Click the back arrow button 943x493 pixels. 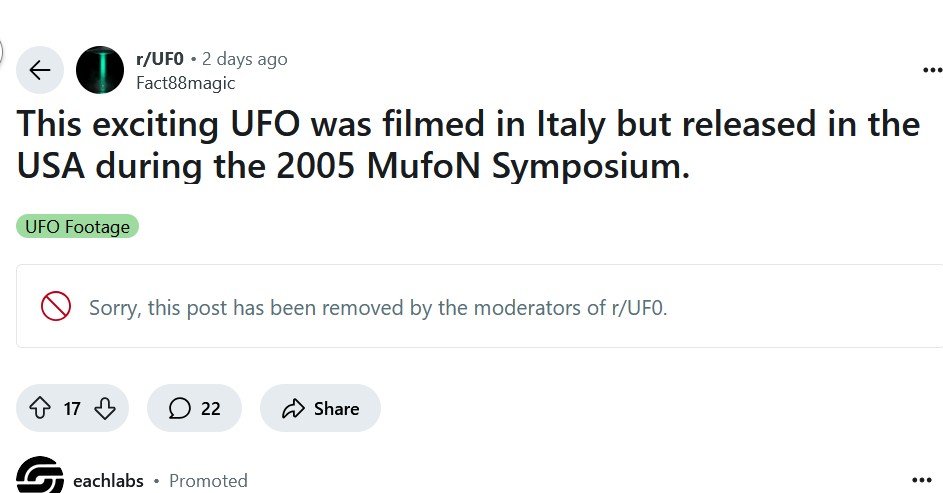tap(40, 70)
